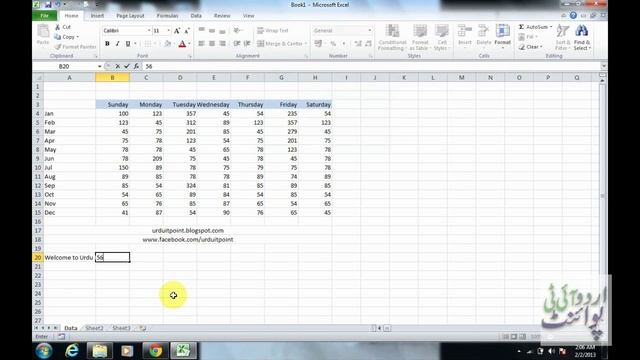Click Increase Decimal
The height and width of the screenshot is (360, 640).
click(358, 44)
